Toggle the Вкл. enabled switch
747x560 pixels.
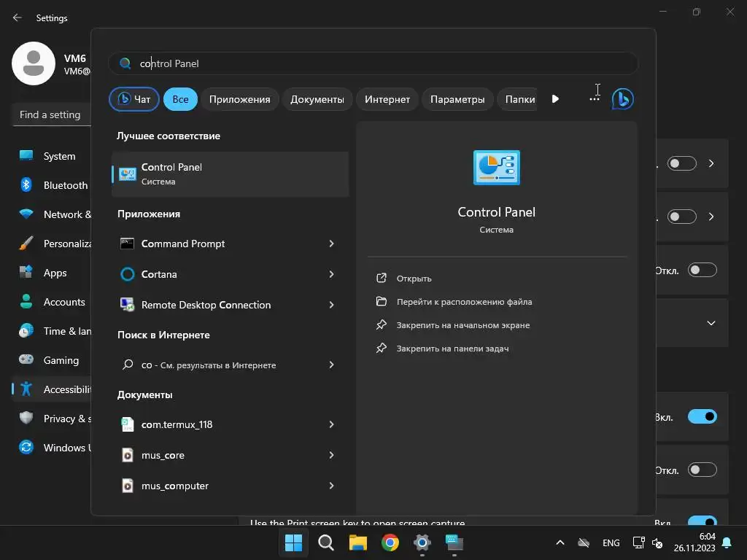click(x=703, y=416)
